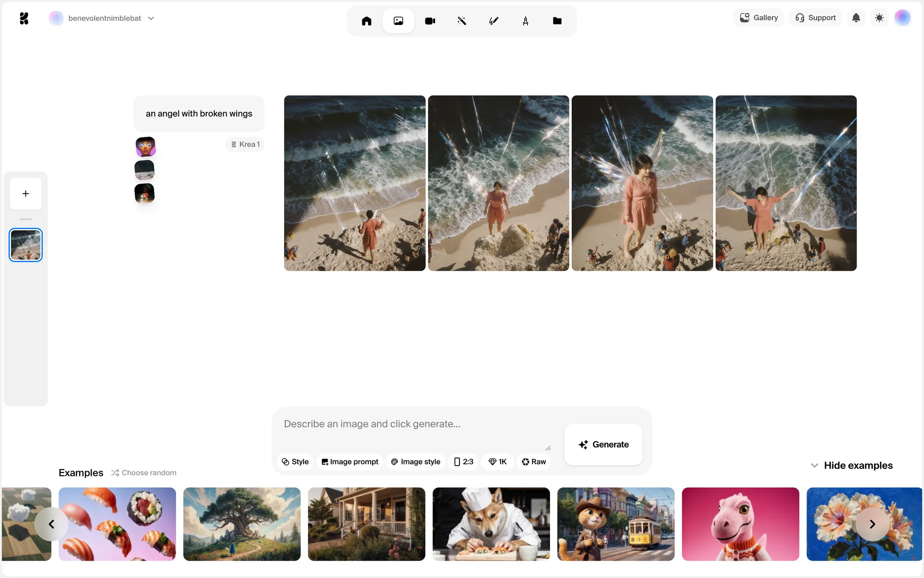Open the Support menu

pos(815,18)
